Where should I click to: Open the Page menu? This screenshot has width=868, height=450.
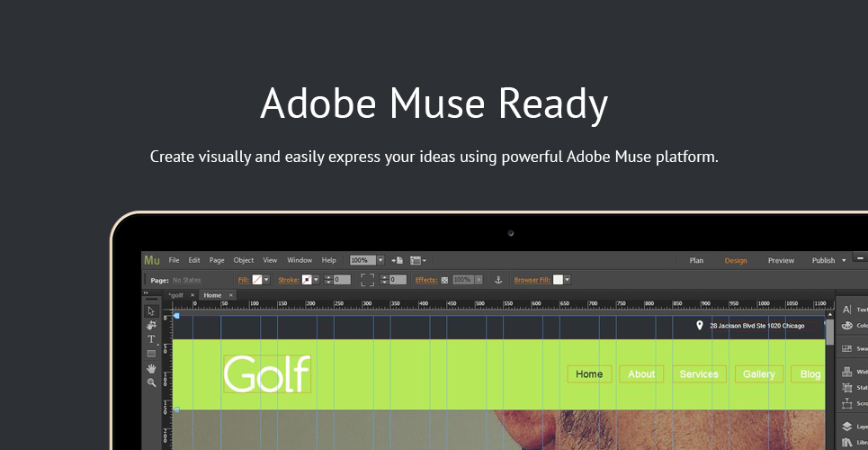click(x=217, y=260)
